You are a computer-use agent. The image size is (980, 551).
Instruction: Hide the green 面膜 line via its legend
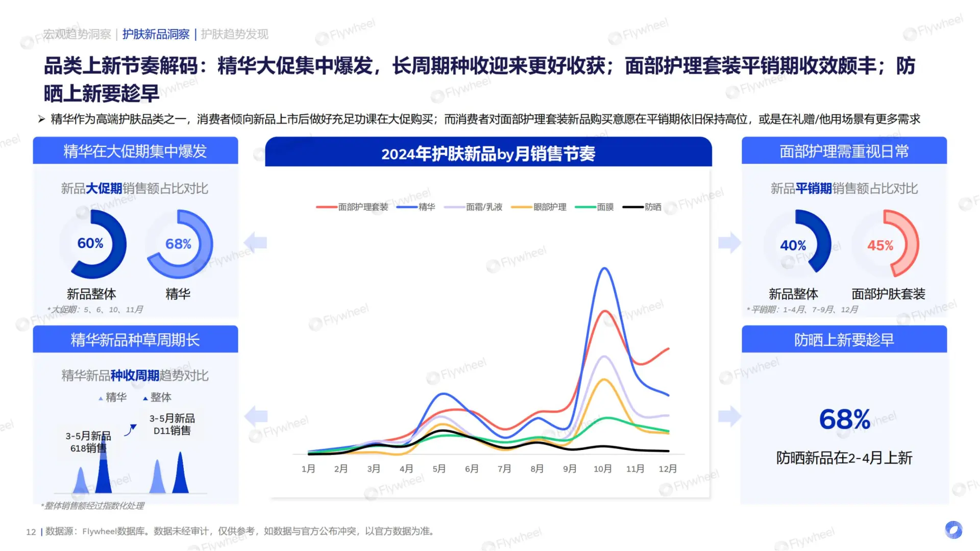pyautogui.click(x=584, y=207)
